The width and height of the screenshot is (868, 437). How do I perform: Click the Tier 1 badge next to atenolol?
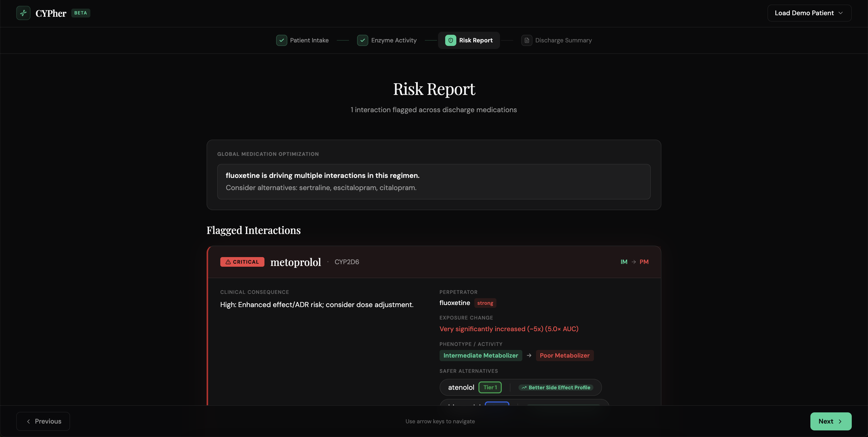point(490,388)
